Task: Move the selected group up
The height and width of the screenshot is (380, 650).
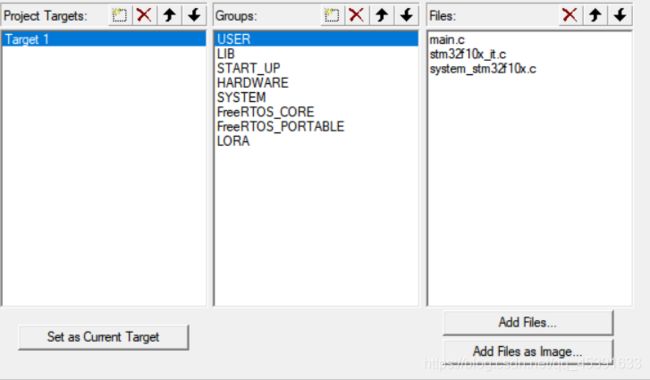Action: (382, 16)
